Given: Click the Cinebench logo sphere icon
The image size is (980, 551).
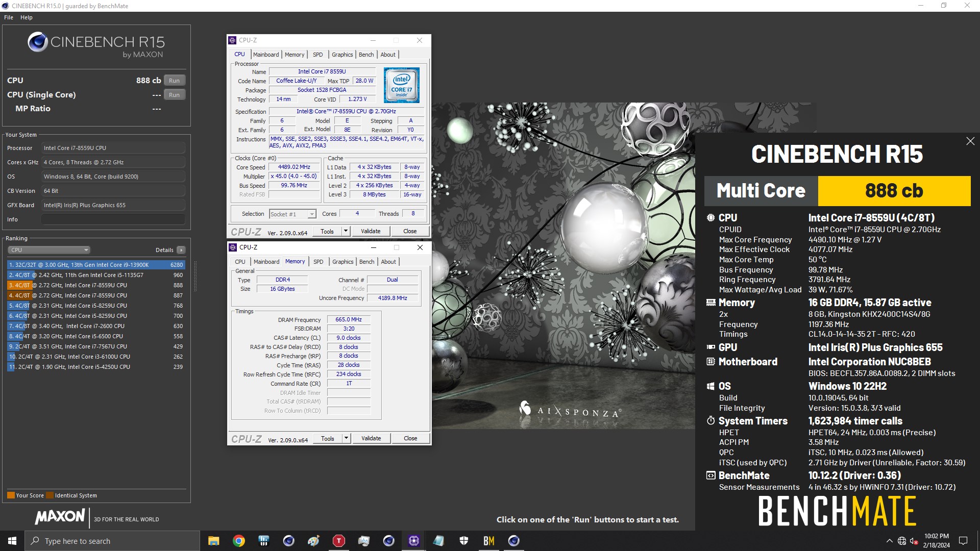Looking at the screenshot, I should coord(38,42).
